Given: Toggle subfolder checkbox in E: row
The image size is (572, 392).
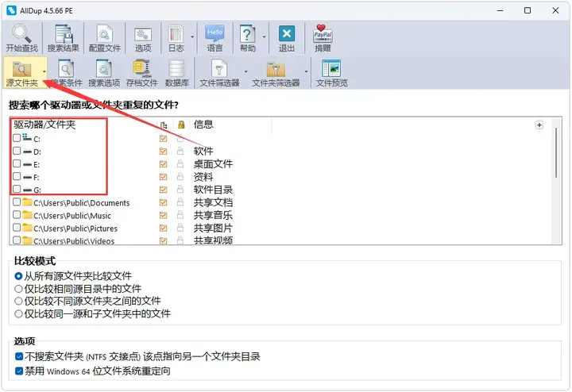Looking at the screenshot, I should click(163, 164).
